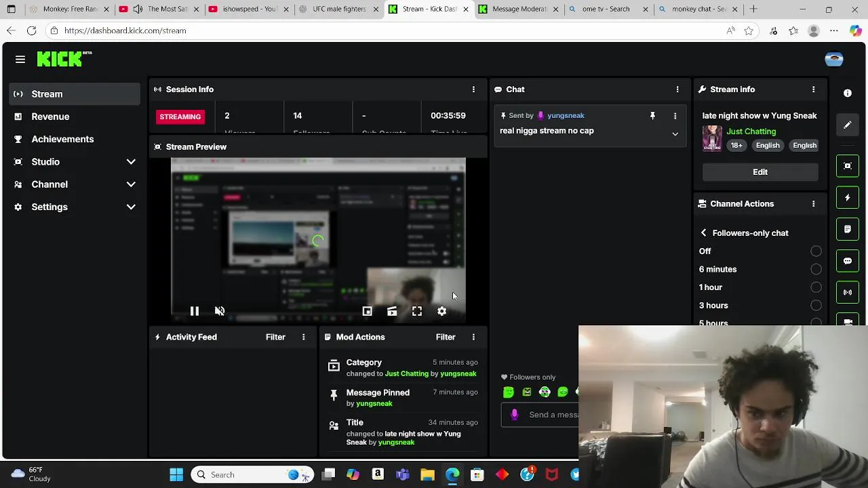Click yungsneak link in the Title mod action

click(396, 443)
